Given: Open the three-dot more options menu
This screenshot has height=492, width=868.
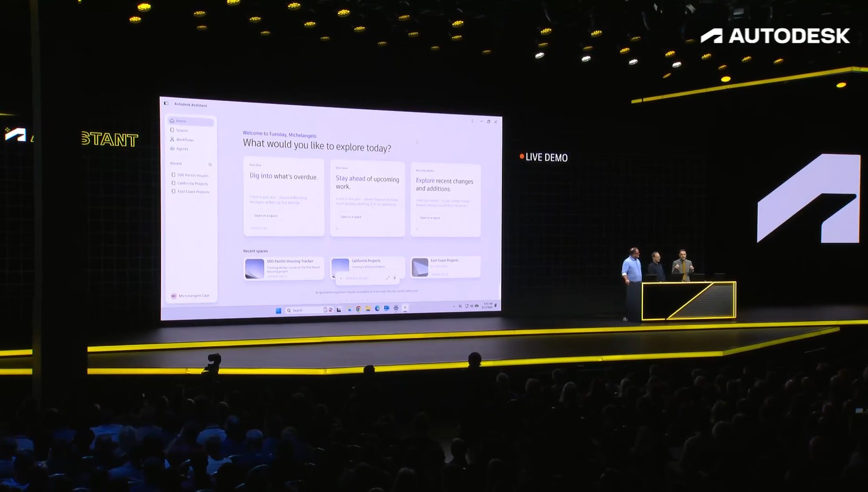Looking at the screenshot, I should click(472, 121).
